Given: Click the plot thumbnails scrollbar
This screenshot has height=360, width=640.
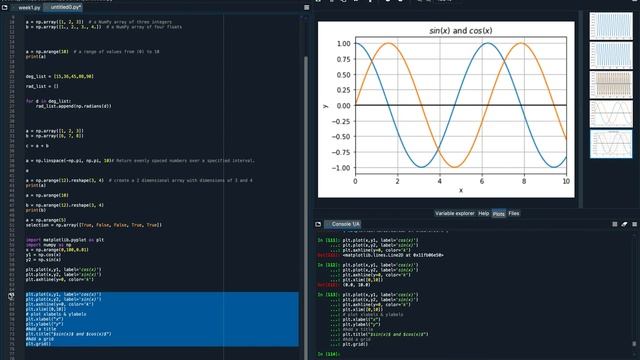Looking at the screenshot, I should point(581,109).
